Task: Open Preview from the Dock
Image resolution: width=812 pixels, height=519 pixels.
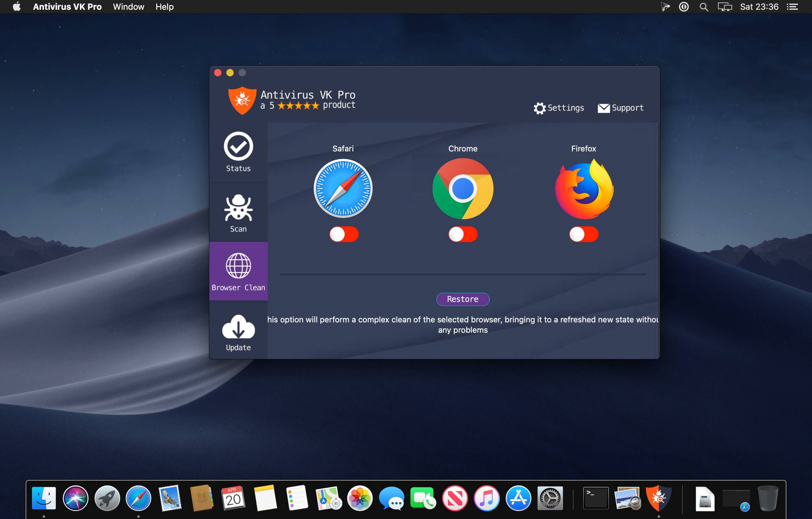Action: click(627, 498)
